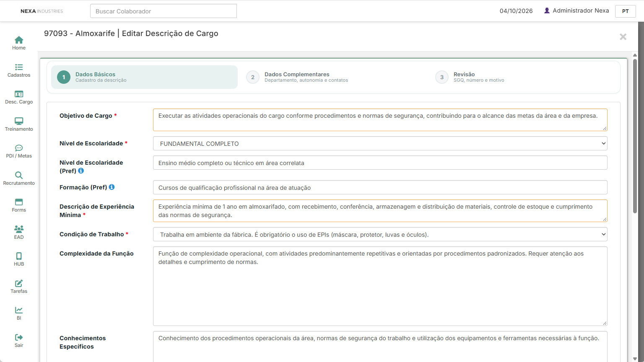This screenshot has width=644, height=362.
Task: Open Desc. Cargo card icon
Action: (x=19, y=94)
